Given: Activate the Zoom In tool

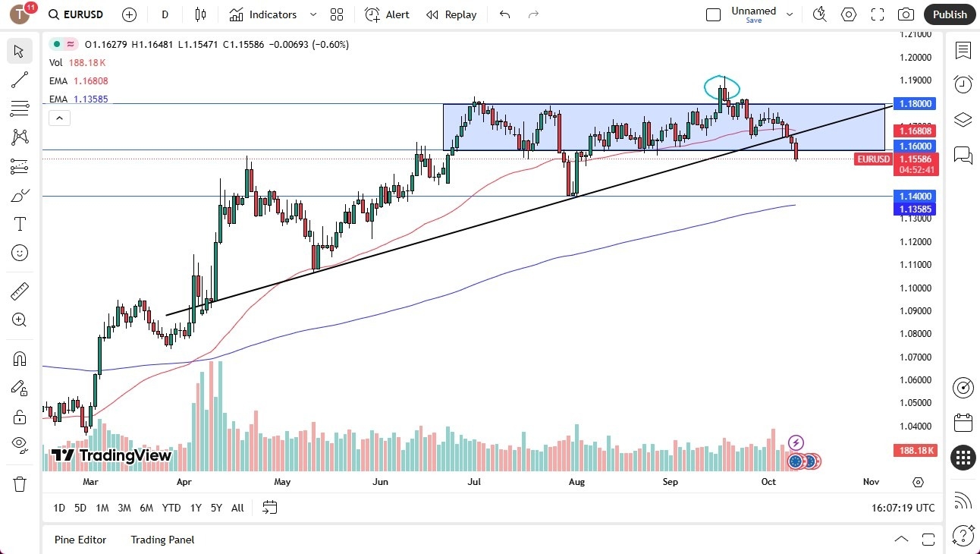Looking at the screenshot, I should [x=20, y=319].
